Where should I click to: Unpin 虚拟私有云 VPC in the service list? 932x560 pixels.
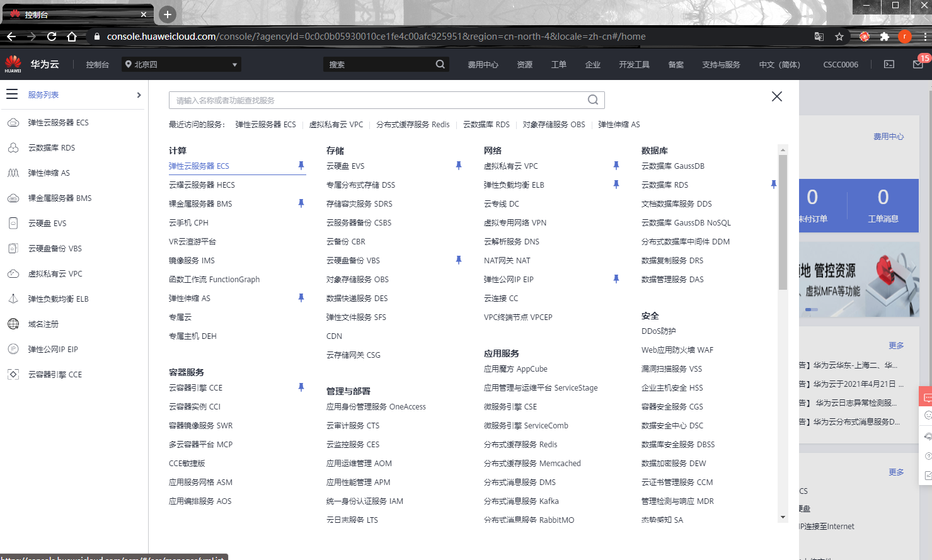616,166
